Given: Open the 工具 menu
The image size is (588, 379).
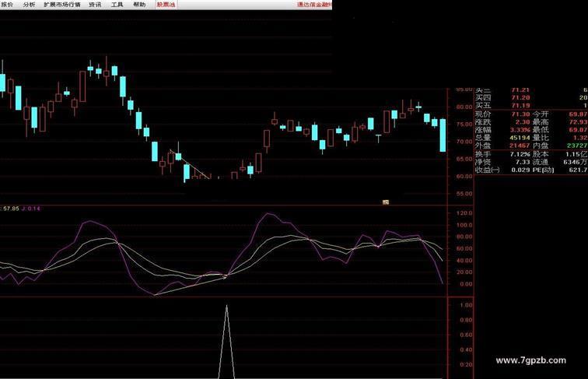Looking at the screenshot, I should click(117, 5).
